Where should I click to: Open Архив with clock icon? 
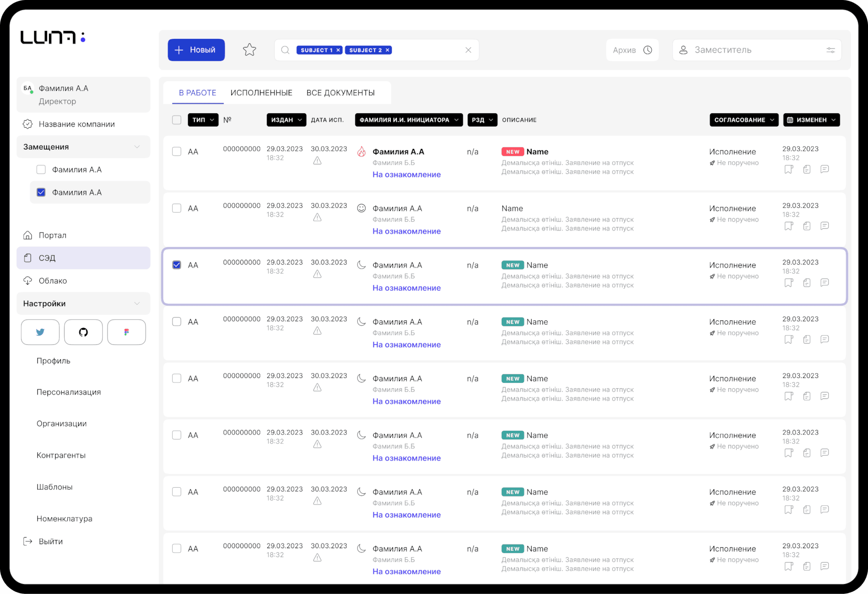click(x=632, y=50)
